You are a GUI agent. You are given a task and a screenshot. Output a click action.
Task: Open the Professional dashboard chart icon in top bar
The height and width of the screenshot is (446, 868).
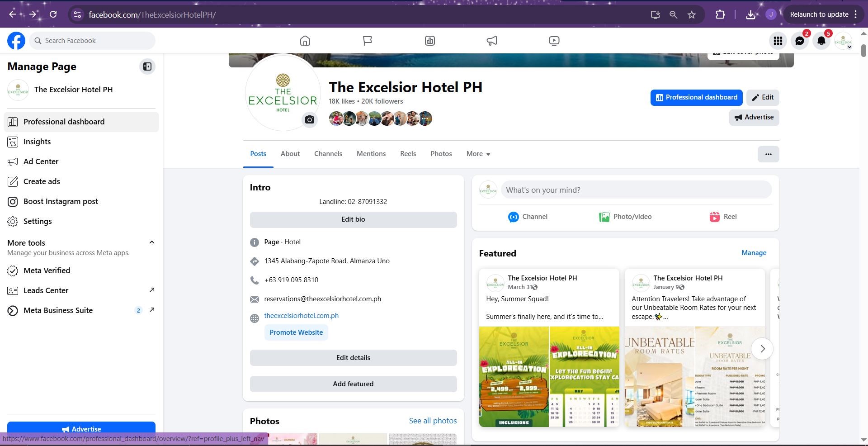click(x=429, y=41)
